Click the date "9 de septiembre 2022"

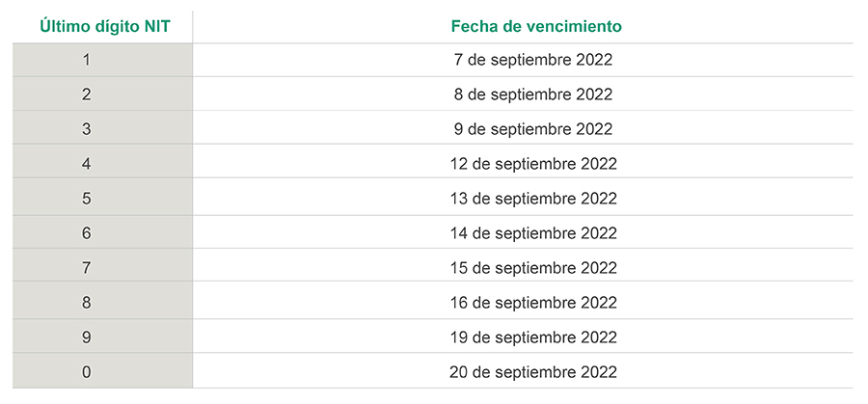[x=533, y=129]
